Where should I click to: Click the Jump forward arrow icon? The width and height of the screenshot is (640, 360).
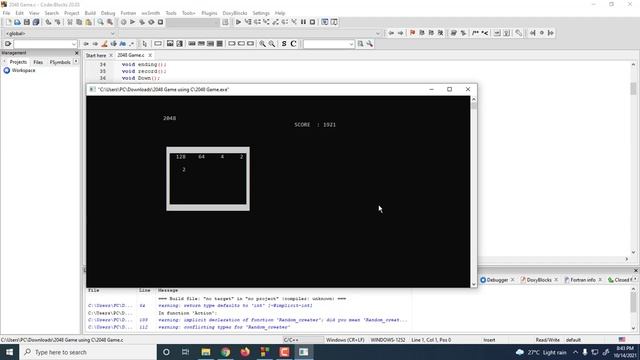[x=400, y=33]
